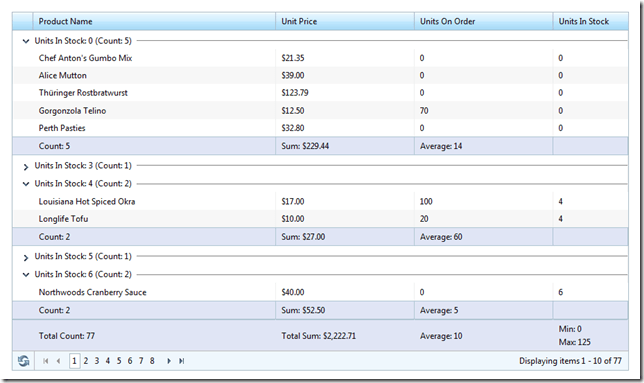Click the $123.79 unit price cell
This screenshot has height=383, width=644.
[345, 93]
